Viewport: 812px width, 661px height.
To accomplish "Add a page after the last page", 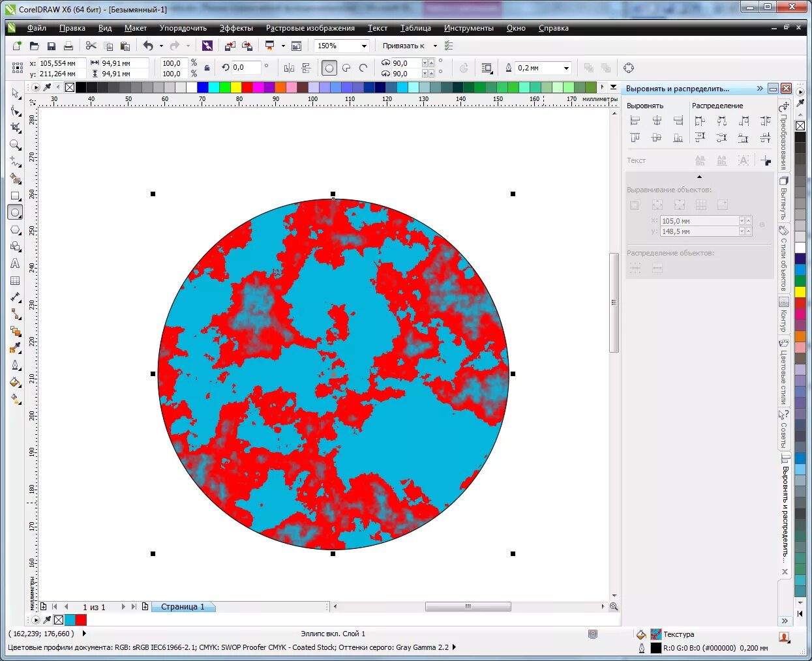I will tap(145, 607).
